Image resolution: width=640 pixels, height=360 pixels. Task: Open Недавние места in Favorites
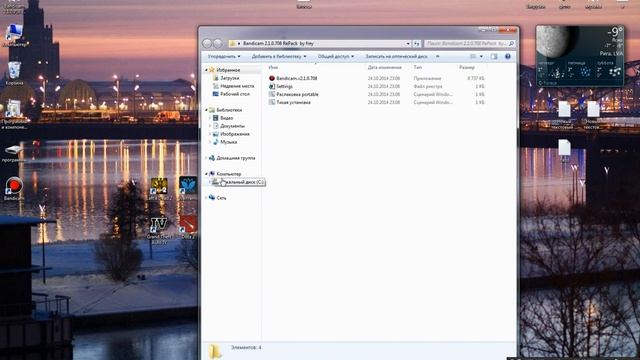pos(233,86)
